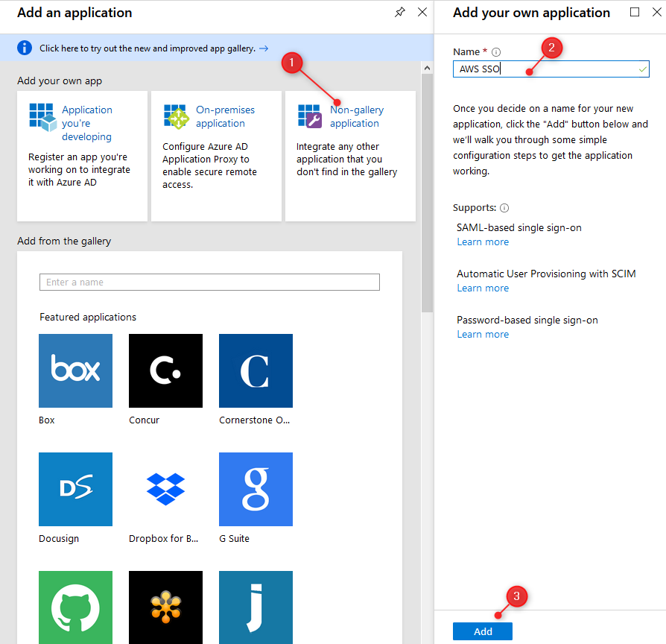Follow the arrow to new app gallery
The image size is (666, 644).
tap(264, 48)
